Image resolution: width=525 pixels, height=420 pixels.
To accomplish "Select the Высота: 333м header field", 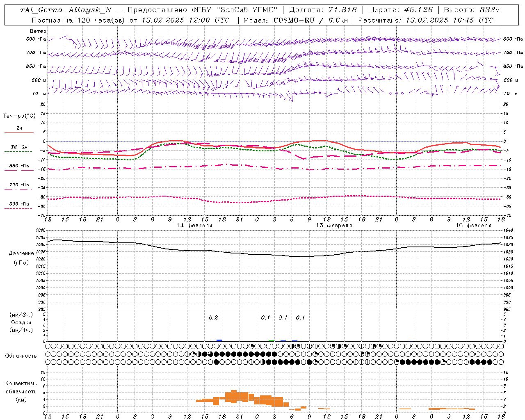I will pyautogui.click(x=472, y=10).
